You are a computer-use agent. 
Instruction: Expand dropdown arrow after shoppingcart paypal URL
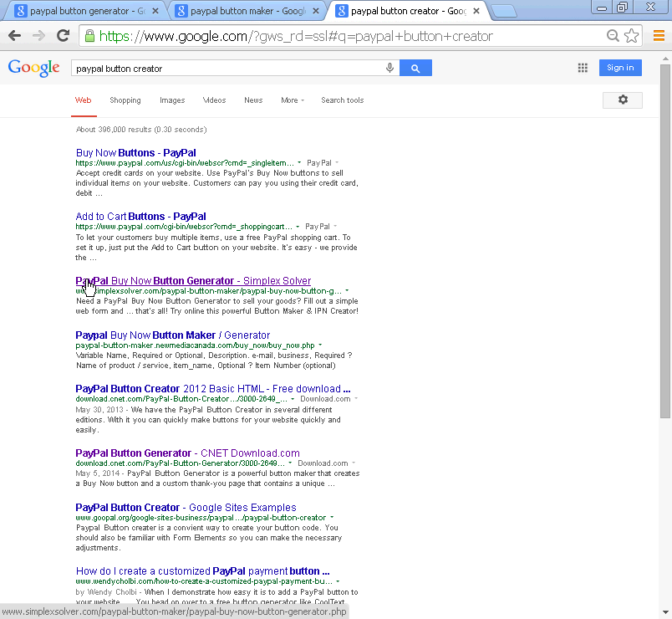[298, 226]
